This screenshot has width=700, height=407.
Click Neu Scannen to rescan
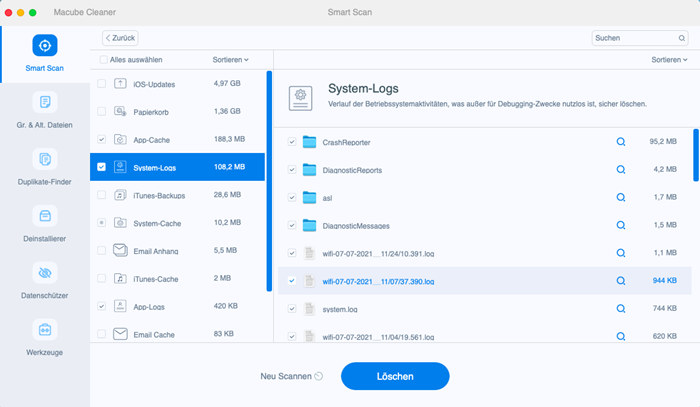point(292,376)
